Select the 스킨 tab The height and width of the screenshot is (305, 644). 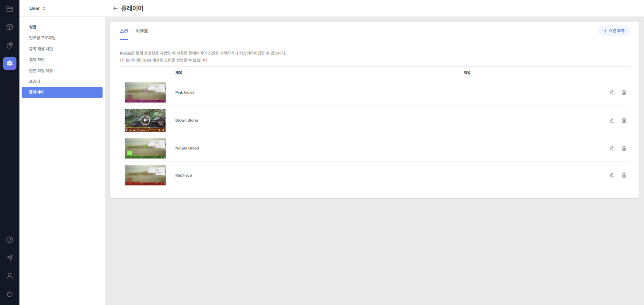click(124, 31)
